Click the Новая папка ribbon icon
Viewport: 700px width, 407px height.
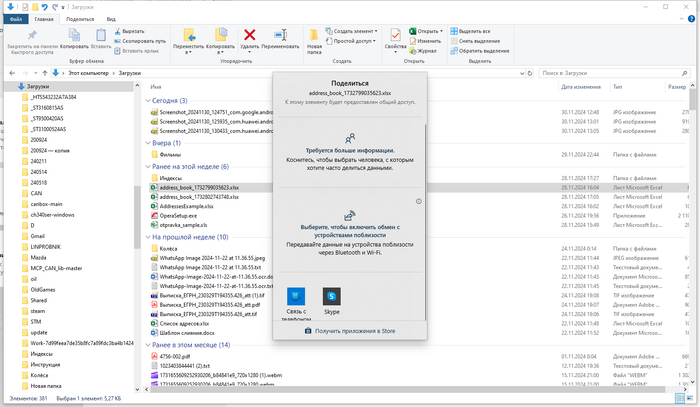(x=315, y=38)
